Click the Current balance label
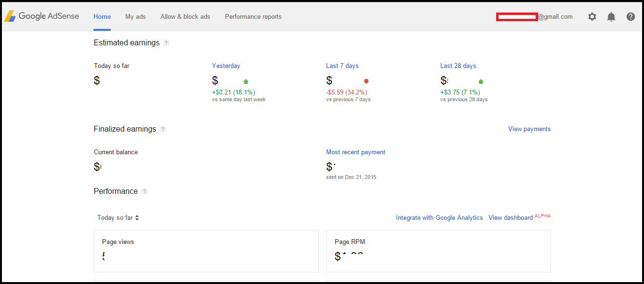 pos(116,152)
